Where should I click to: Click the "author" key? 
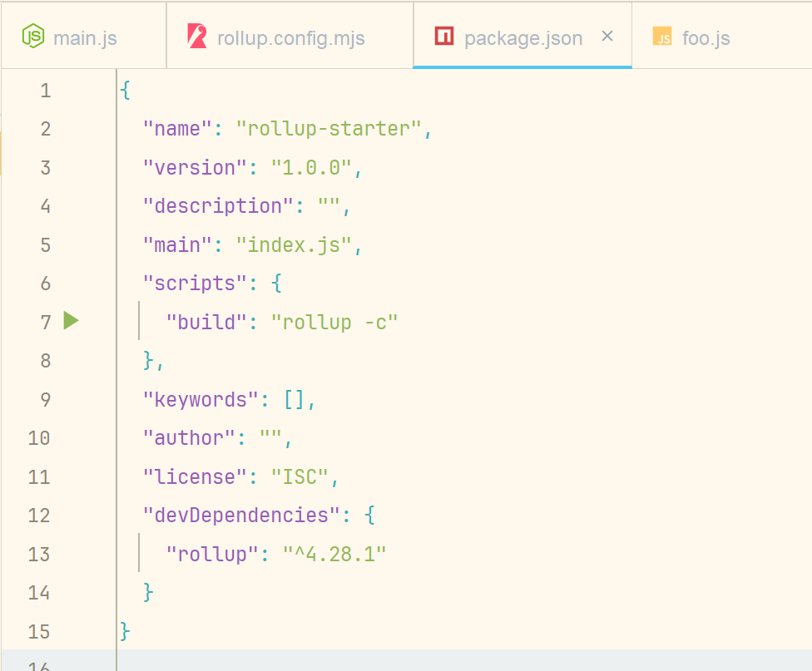coord(189,438)
